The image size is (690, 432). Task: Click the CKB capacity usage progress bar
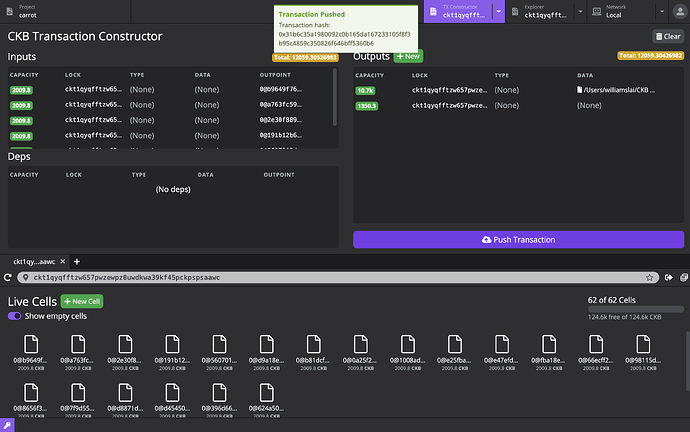coord(636,309)
